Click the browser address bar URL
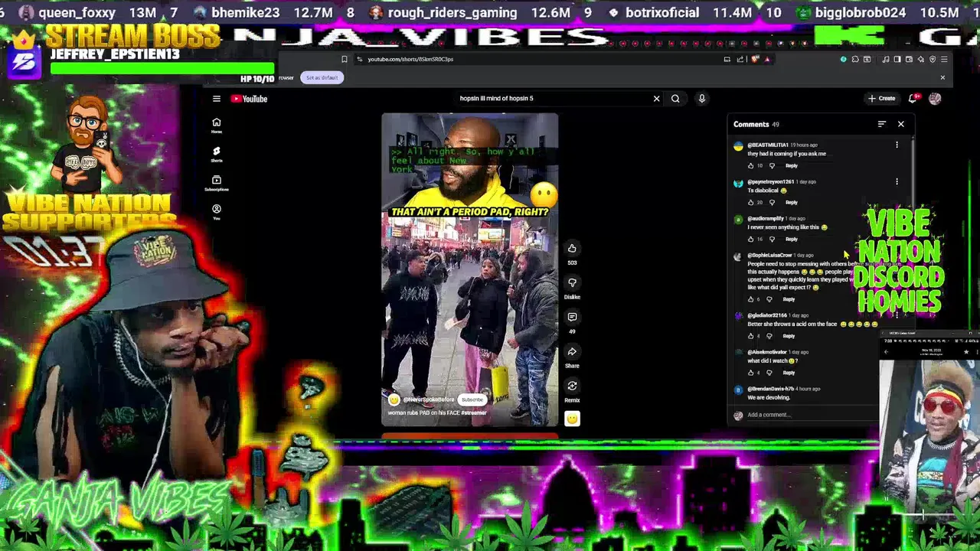980x551 pixels. (410, 59)
